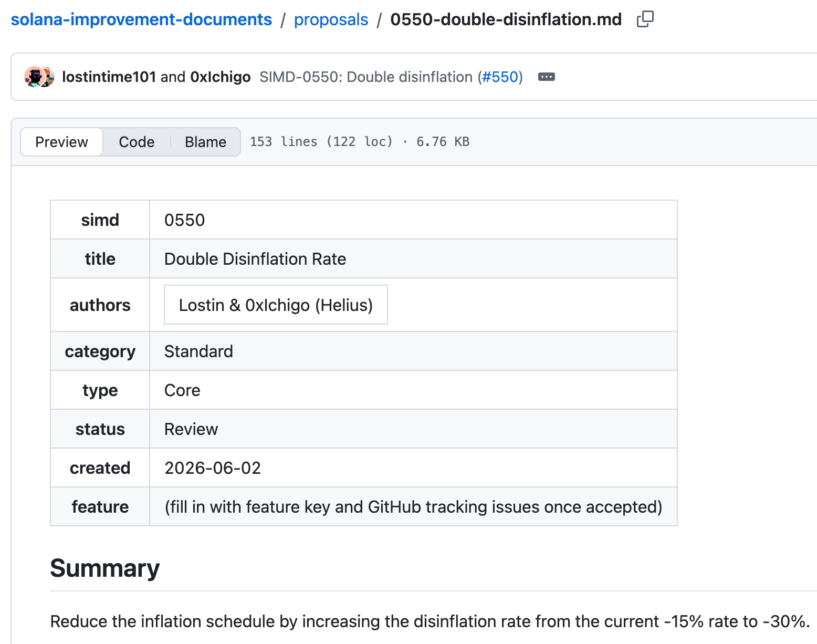The width and height of the screenshot is (817, 644).
Task: Select the status value Review cell
Action: (413, 429)
